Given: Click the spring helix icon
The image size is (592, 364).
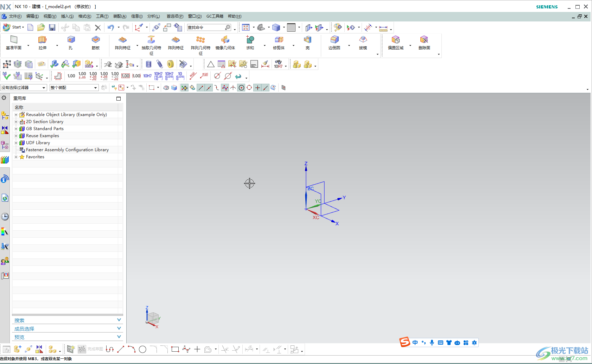Looking at the screenshot, I should [160, 64].
